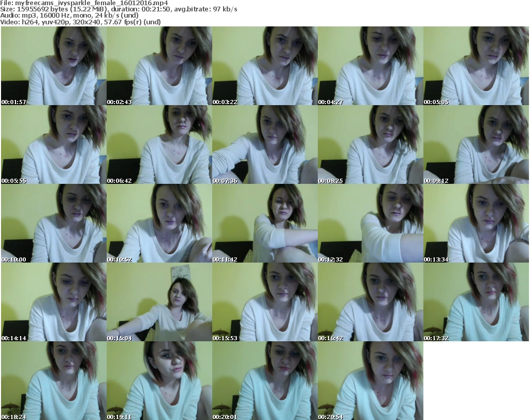Choose the thumbnail timestamped 00:14:14
The height and width of the screenshot is (420, 530).
[x=54, y=301]
